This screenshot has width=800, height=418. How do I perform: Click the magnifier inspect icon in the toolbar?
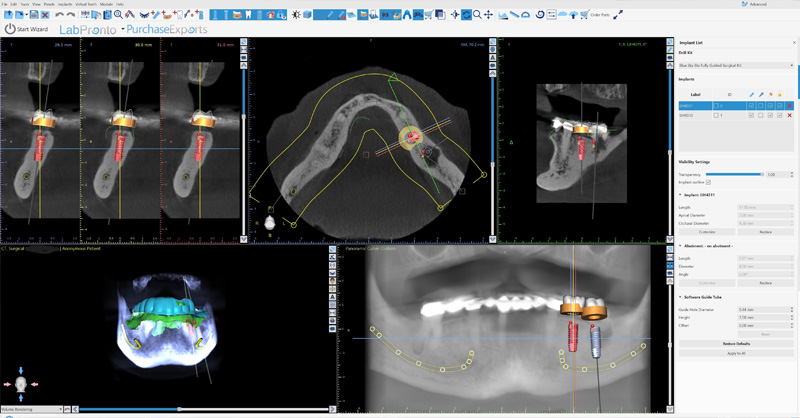(x=118, y=15)
